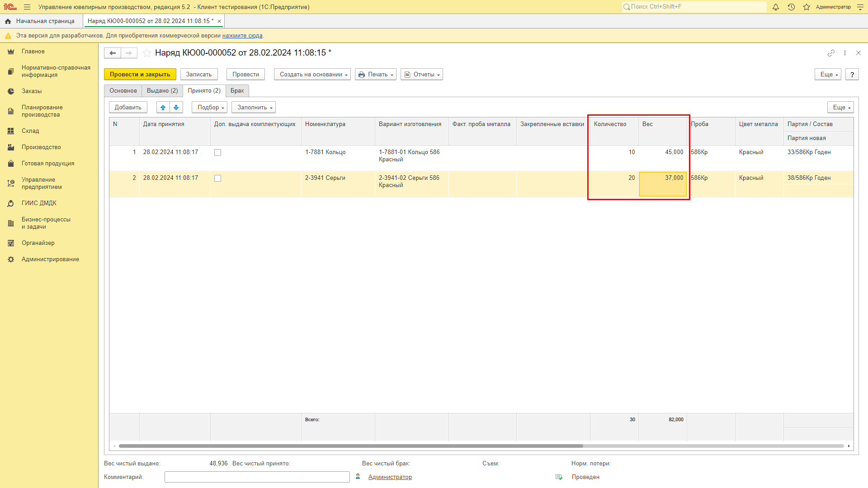Toggle Доп. выдача checkbox for Кольцо row
This screenshot has width=868, height=488.
(217, 153)
